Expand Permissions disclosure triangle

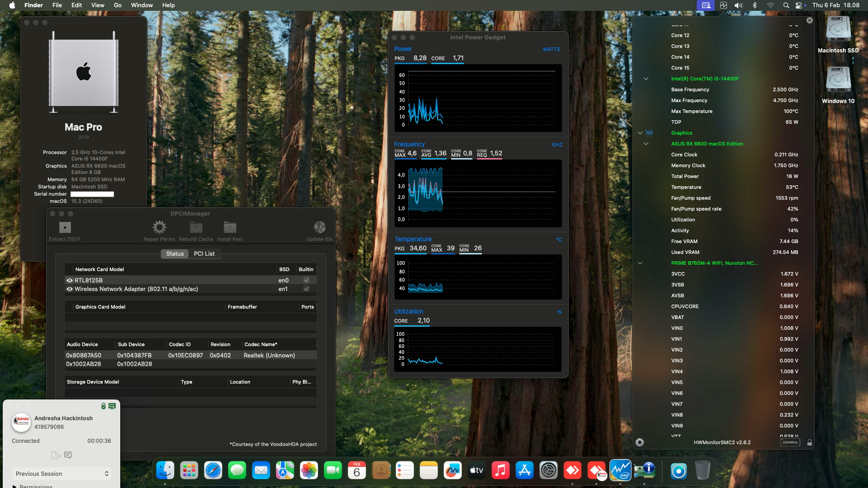point(14,487)
